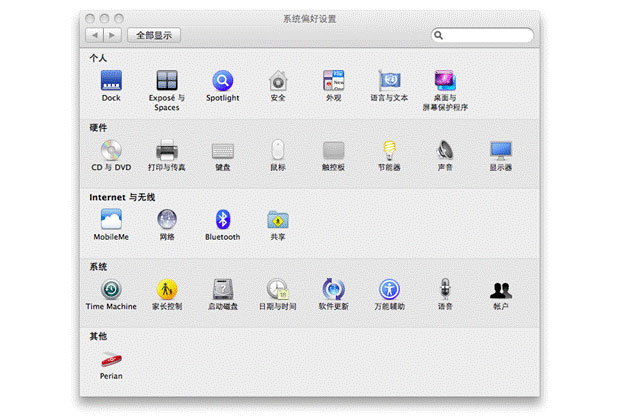The image size is (620, 420).
Task: Click in the search field
Action: 487,35
